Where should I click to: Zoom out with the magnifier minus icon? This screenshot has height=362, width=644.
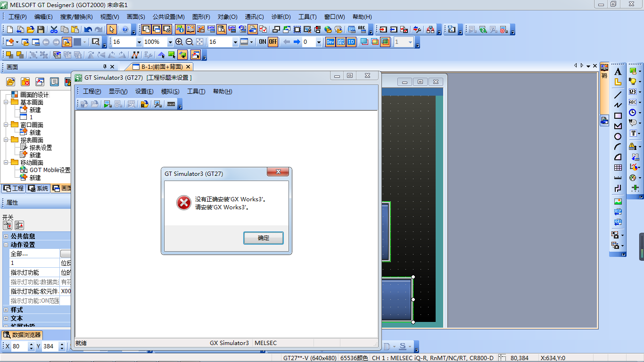[x=190, y=42]
